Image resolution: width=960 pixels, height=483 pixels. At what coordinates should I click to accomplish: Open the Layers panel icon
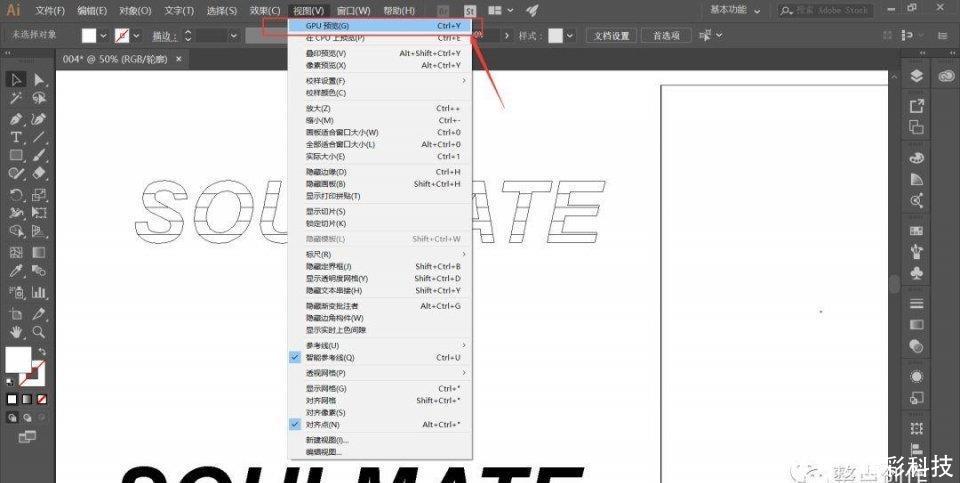(916, 76)
